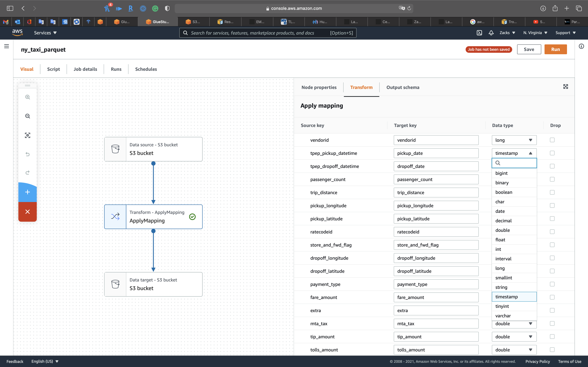Click the undo icon in canvas toolbar

point(27,154)
